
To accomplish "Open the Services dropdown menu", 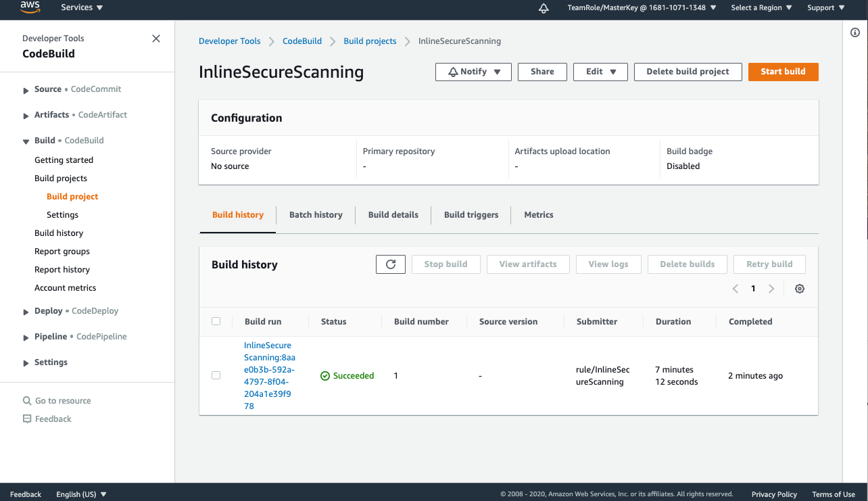I will 82,7.
